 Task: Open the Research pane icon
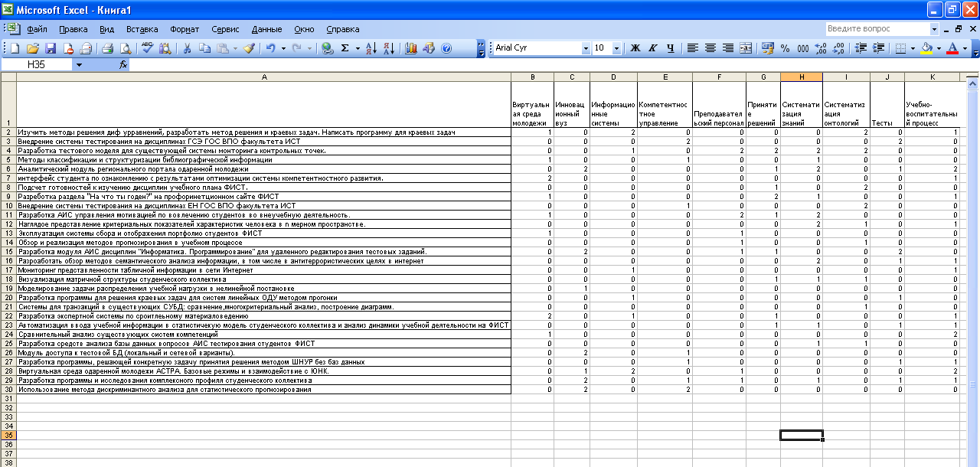click(x=165, y=47)
